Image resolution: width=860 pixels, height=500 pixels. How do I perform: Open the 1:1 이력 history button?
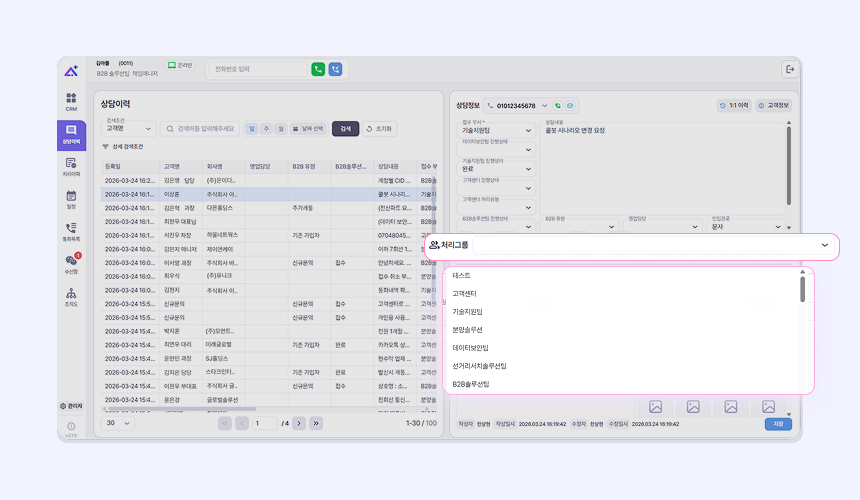734,105
